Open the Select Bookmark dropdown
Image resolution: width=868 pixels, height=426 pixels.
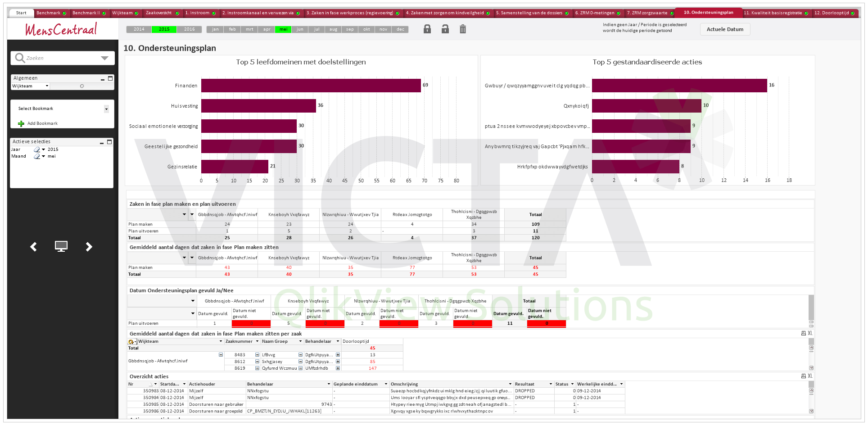pos(106,109)
